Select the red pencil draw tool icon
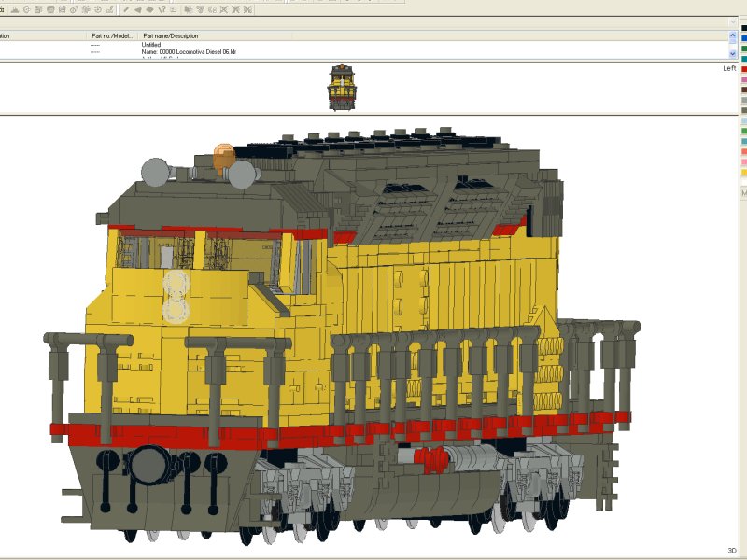This screenshot has height=560, width=747. tap(126, 10)
